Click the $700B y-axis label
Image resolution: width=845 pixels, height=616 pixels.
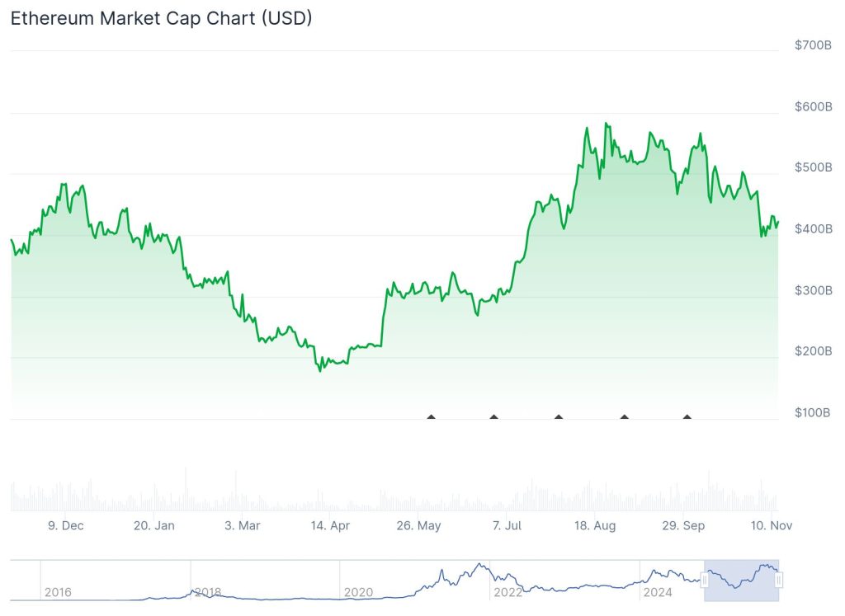(x=813, y=45)
